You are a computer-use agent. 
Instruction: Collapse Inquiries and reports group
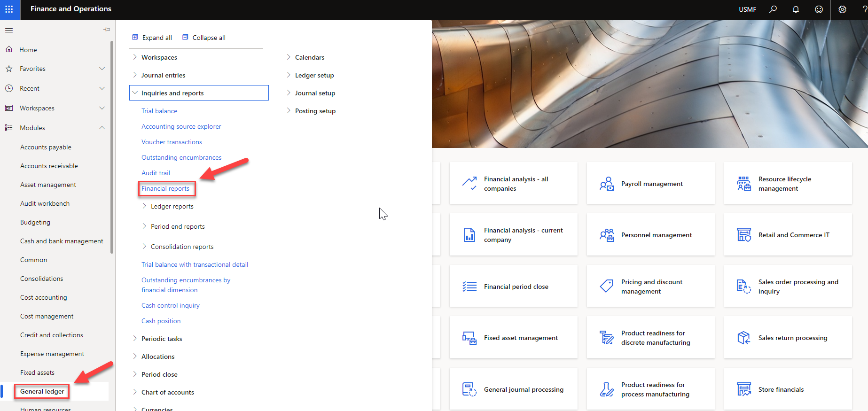click(135, 93)
